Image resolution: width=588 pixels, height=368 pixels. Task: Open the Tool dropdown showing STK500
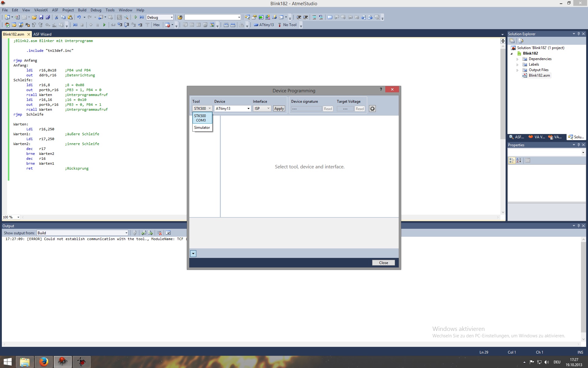click(x=202, y=109)
